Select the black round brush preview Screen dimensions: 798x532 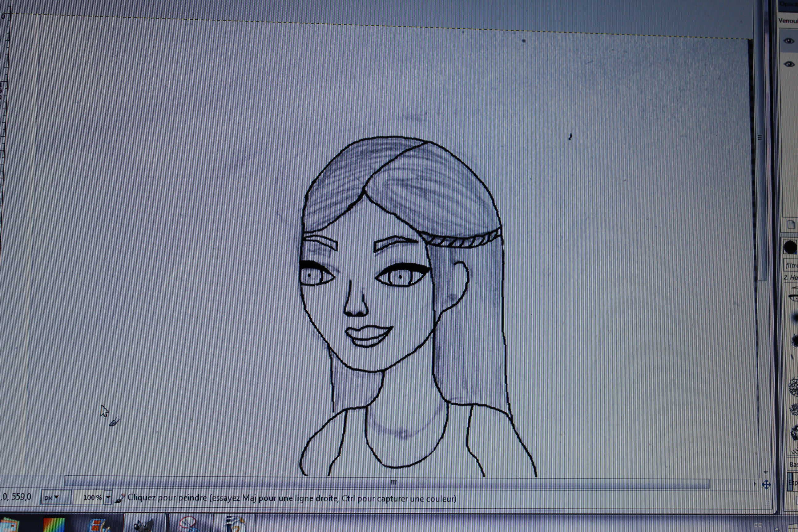click(791, 247)
